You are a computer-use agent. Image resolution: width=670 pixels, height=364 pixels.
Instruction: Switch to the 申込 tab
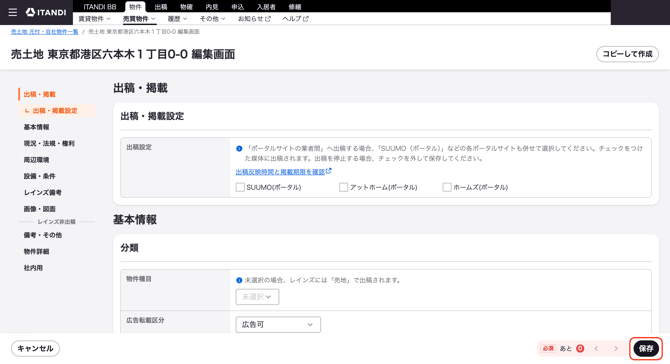point(238,7)
